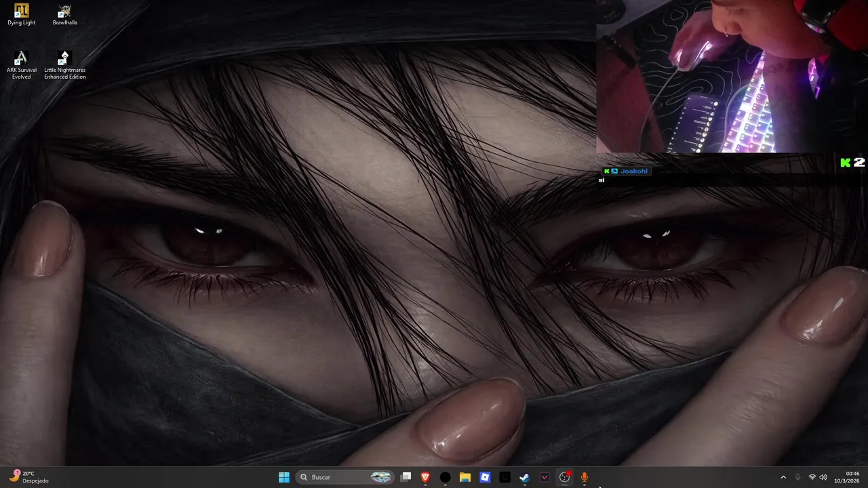Open the Windows Start menu

point(284,477)
